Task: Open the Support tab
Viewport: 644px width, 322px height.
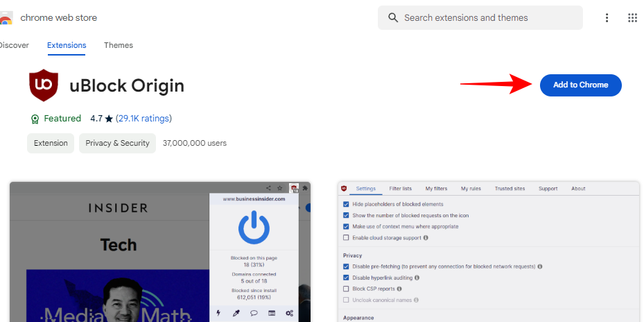Action: [548, 188]
